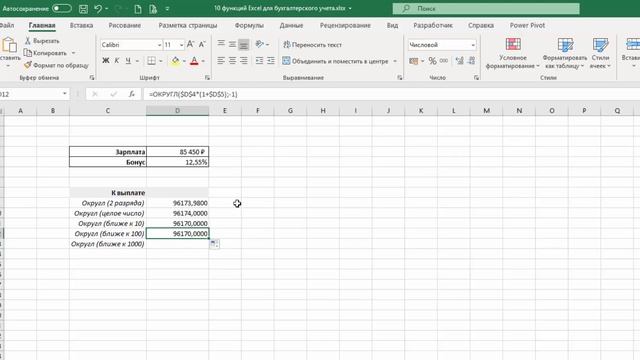Click the Undo arrow icon
This screenshot has width=640, height=360.
tap(98, 8)
